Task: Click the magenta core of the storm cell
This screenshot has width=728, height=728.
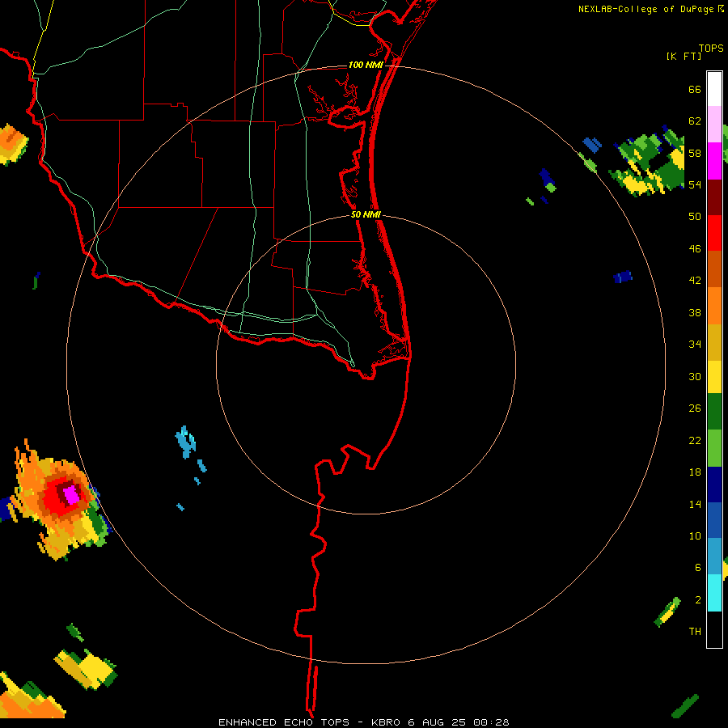Action: (x=71, y=495)
